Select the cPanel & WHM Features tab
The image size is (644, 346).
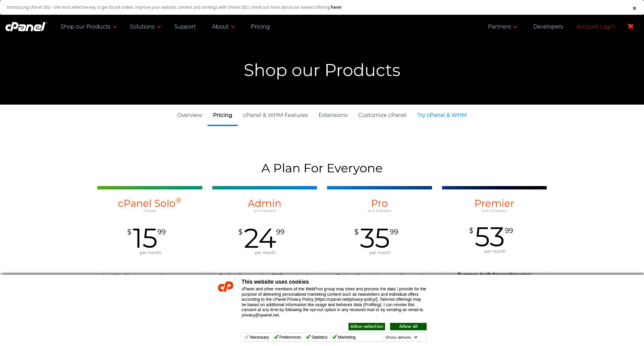(275, 115)
